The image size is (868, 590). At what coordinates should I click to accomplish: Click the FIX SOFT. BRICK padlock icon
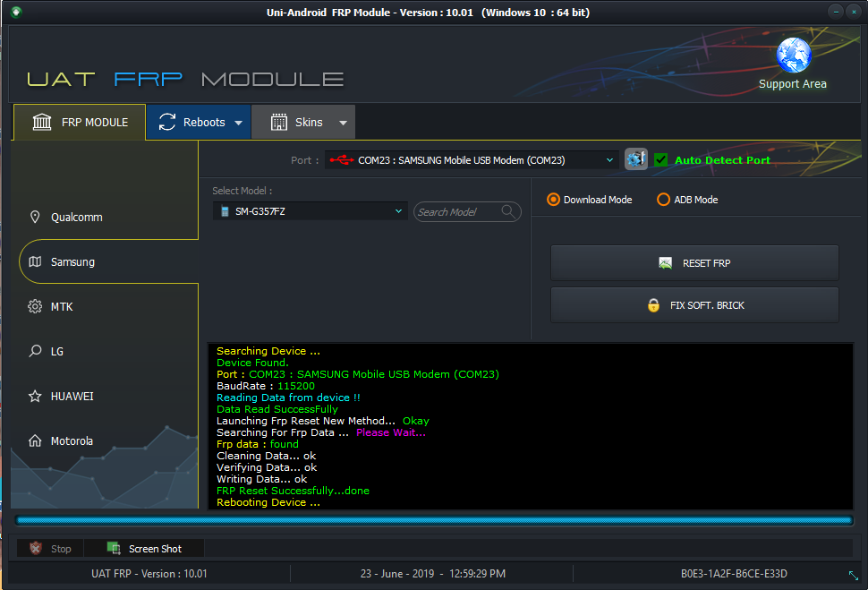pyautogui.click(x=654, y=305)
